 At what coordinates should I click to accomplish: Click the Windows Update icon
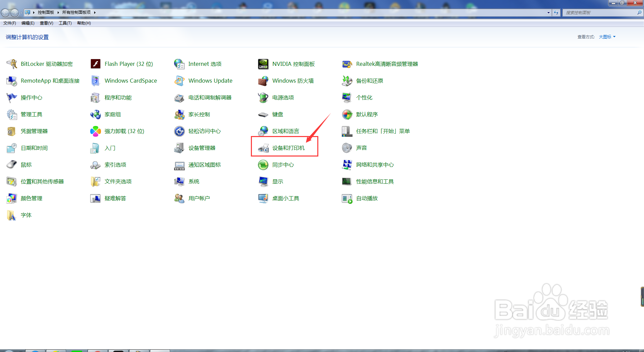click(179, 81)
